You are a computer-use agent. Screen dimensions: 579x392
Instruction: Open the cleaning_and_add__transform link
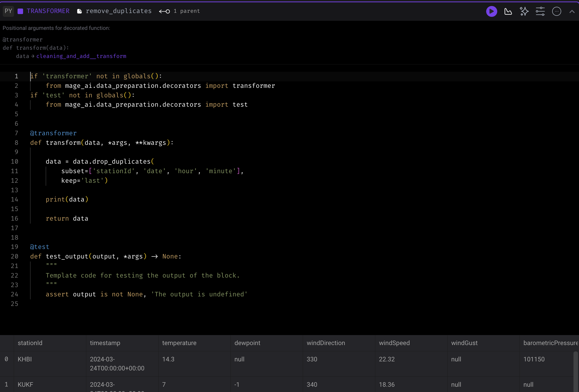click(81, 56)
